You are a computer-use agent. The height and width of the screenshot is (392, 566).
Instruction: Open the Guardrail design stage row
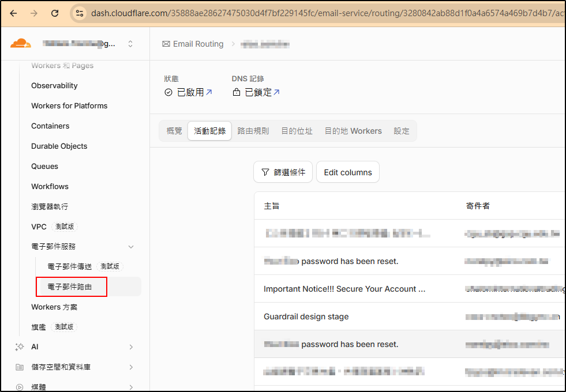(x=410, y=316)
